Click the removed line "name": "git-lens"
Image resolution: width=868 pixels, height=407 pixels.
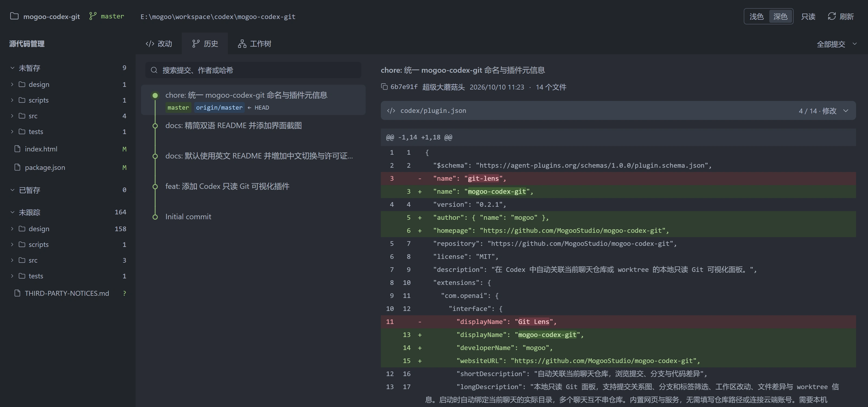pos(618,178)
